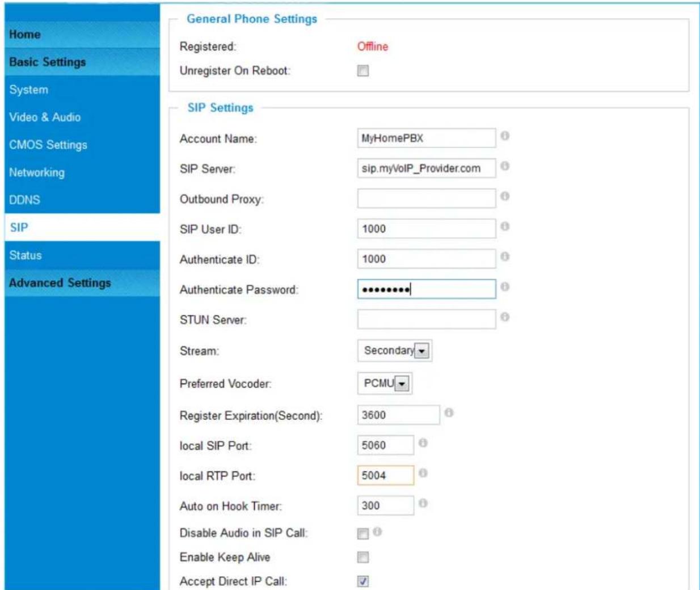Image resolution: width=700 pixels, height=590 pixels.
Task: Open the DDNS settings page
Action: coord(82,200)
